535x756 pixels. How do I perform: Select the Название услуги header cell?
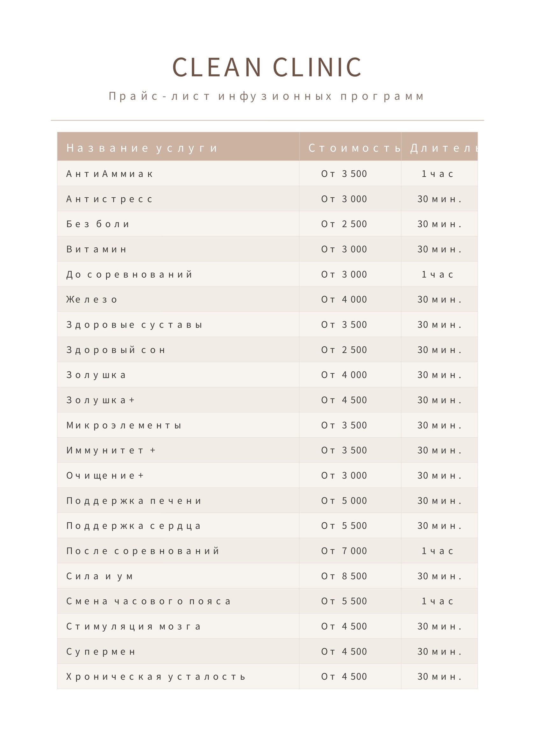pos(178,146)
